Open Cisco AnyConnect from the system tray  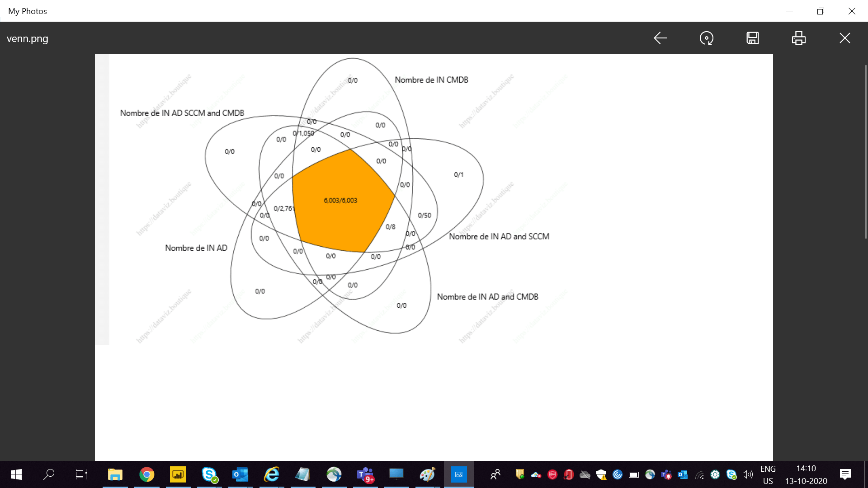[x=650, y=474]
